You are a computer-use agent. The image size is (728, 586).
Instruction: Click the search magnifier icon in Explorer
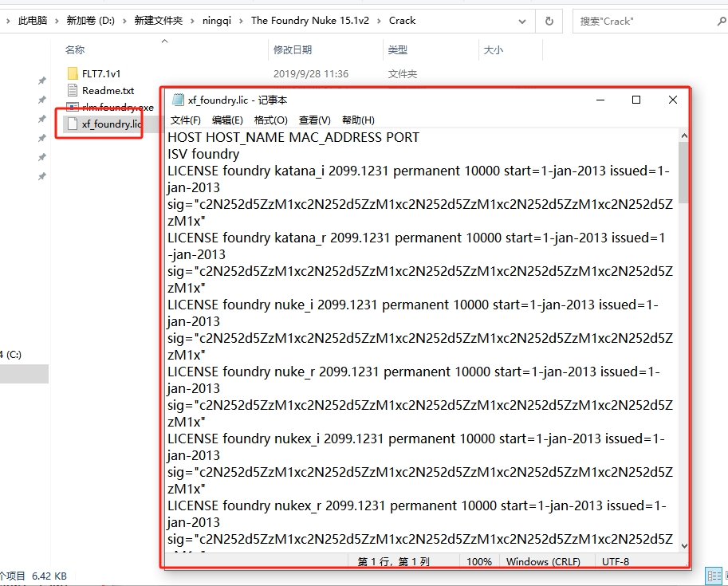pyautogui.click(x=721, y=21)
